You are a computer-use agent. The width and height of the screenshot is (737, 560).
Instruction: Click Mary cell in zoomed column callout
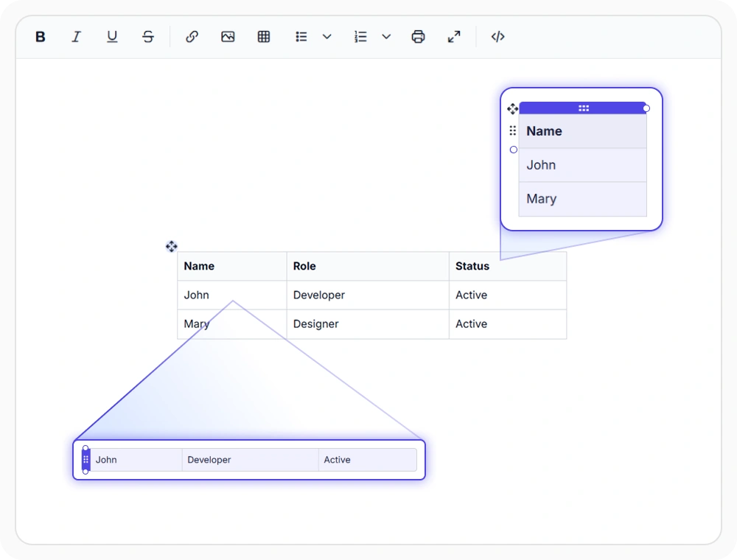tap(583, 199)
